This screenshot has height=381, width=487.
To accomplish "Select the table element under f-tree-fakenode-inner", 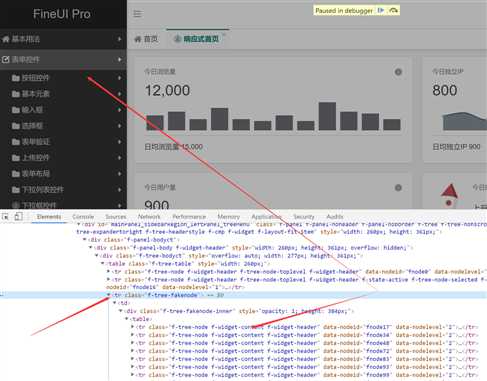I will 140,319.
